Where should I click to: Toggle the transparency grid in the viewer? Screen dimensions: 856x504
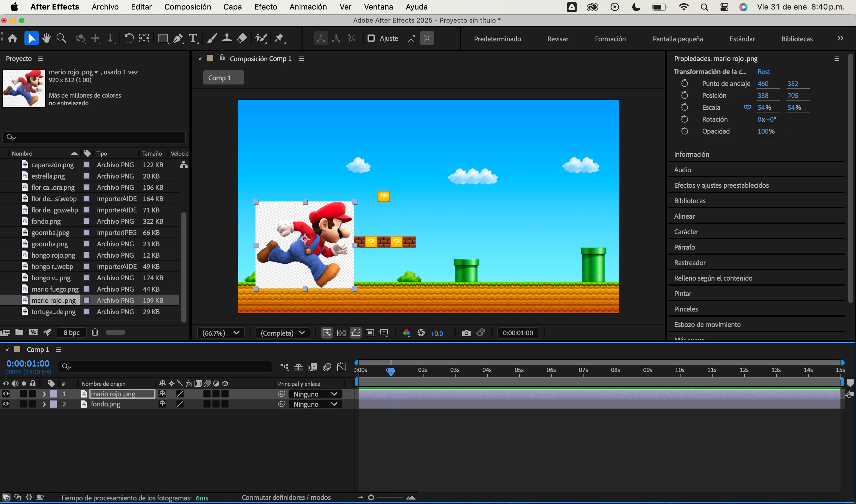tap(341, 333)
